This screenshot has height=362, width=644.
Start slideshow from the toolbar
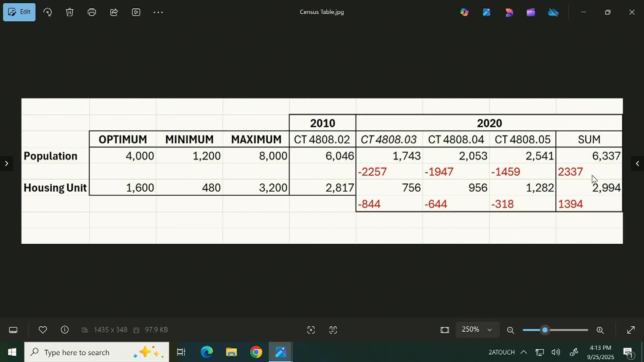[136, 12]
